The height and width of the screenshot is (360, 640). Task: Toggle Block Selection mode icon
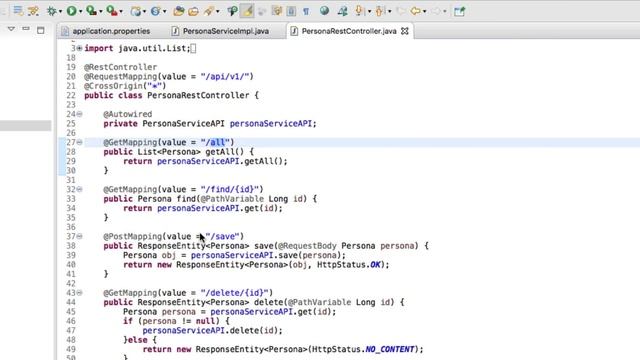[x=277, y=11]
